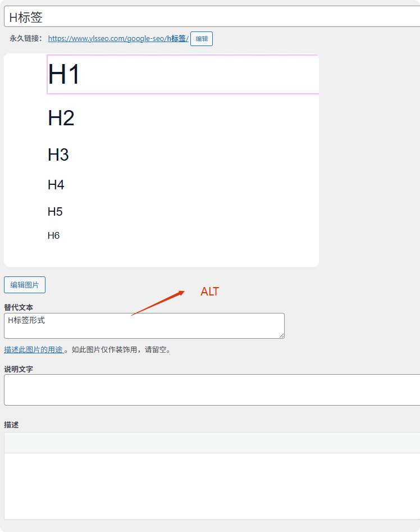Select the H1 heading in the image preview
The image size is (420, 532).
point(64,74)
